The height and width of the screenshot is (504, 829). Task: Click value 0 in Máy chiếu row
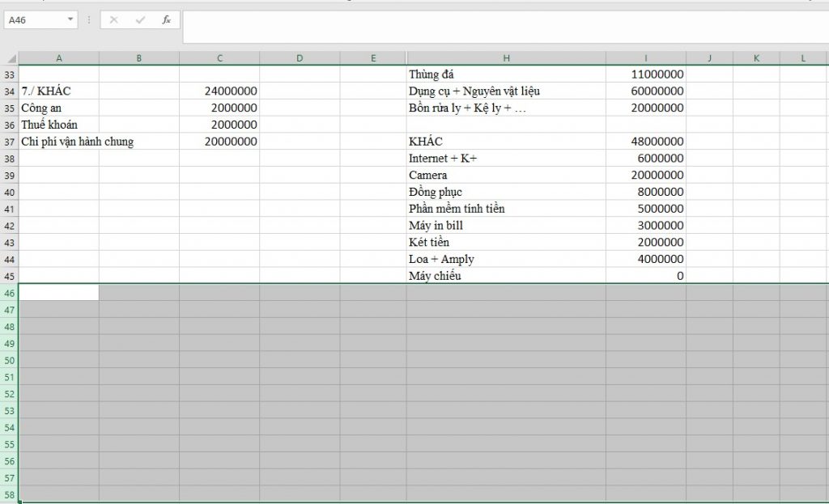click(x=646, y=276)
